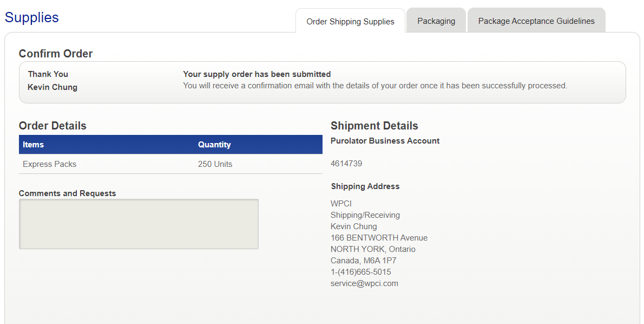Click the Confirm Order heading
Screen dimensions: 644x324
coord(56,54)
